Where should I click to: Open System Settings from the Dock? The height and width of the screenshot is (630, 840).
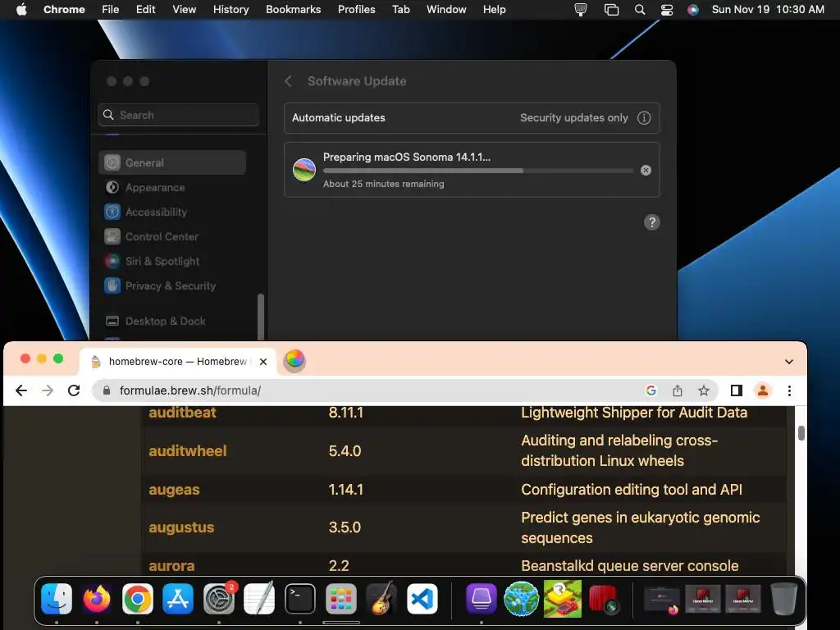[218, 599]
